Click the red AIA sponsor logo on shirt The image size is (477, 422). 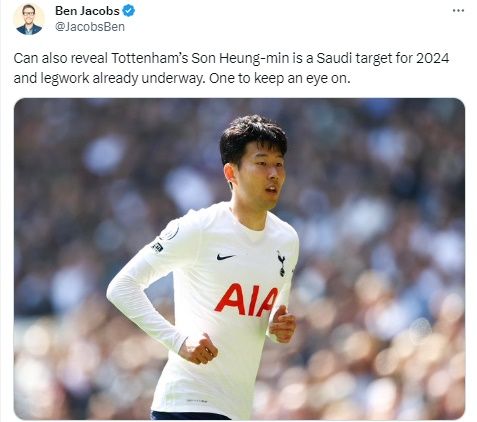coord(246,300)
